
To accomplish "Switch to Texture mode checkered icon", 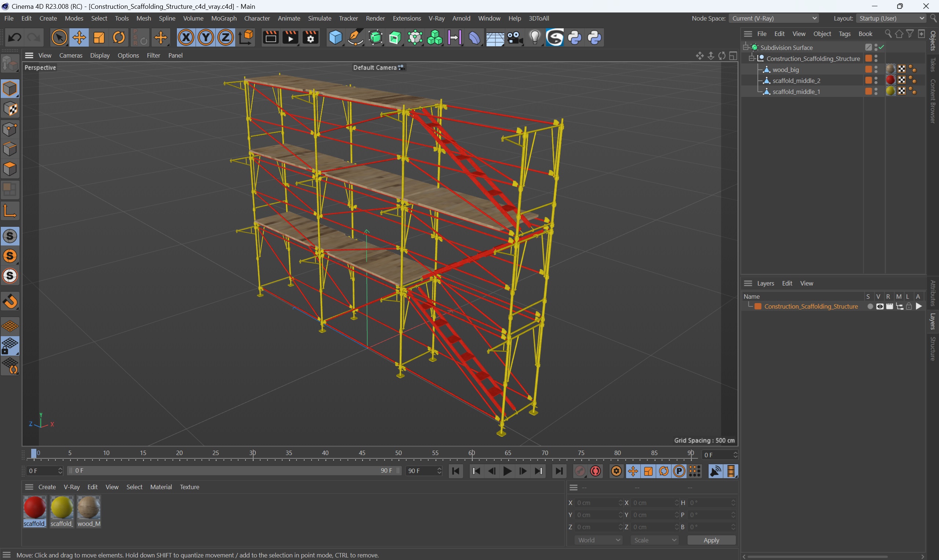I will pyautogui.click(x=10, y=109).
